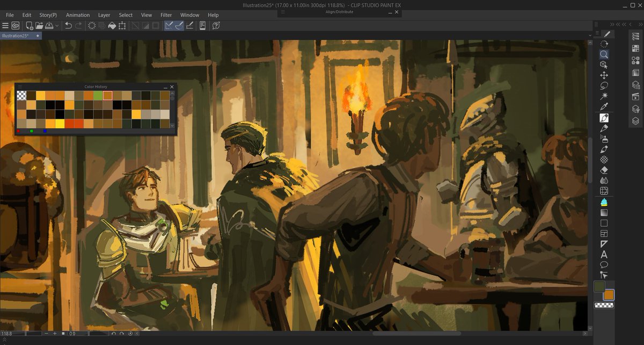The height and width of the screenshot is (345, 644).
Task: Open Clip Studio launcher icon
Action: pos(16,25)
